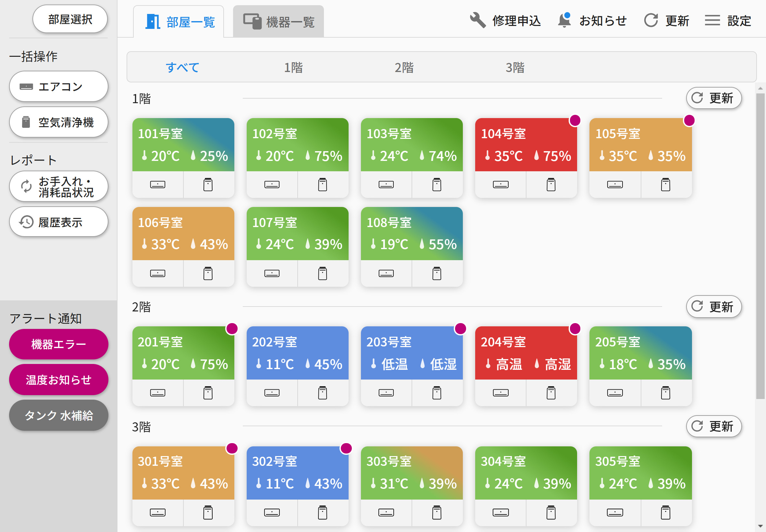Switch to the 機器一覧 tab
The width and height of the screenshot is (766, 532).
278,22
